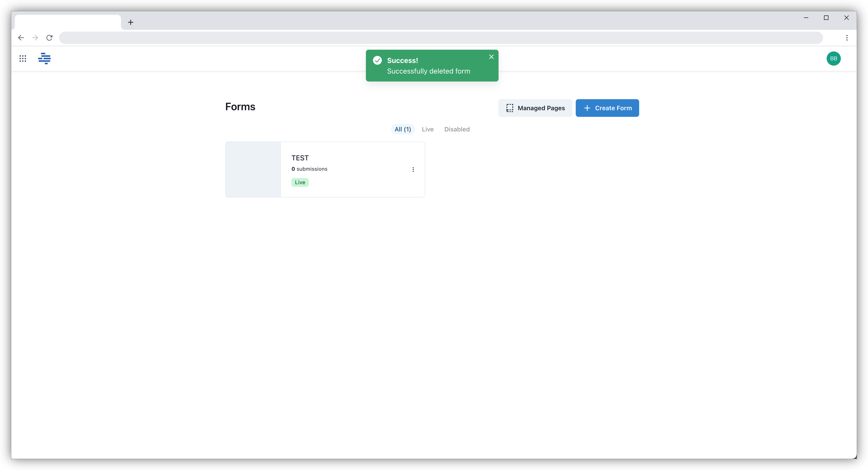This screenshot has height=470, width=868.
Task: Click the BB user avatar
Action: click(834, 59)
